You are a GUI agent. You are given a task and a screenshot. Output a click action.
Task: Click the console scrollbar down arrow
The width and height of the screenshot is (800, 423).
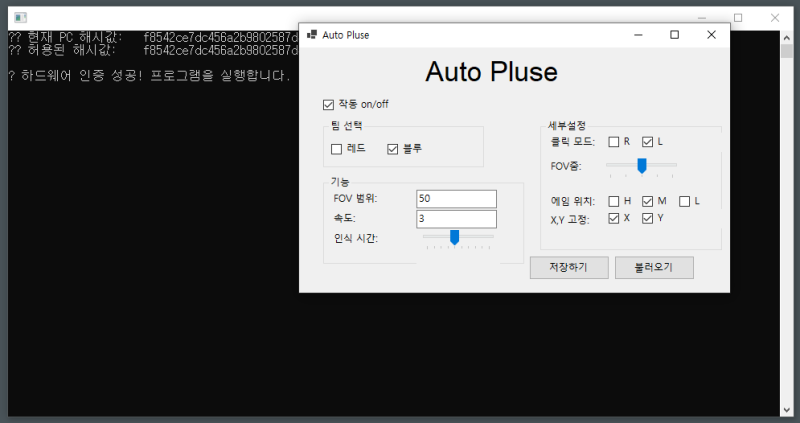pos(786,409)
